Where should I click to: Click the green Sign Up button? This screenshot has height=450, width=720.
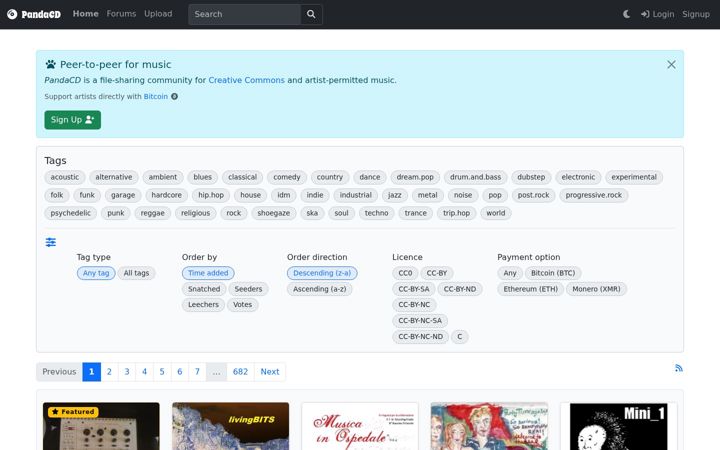tap(73, 120)
